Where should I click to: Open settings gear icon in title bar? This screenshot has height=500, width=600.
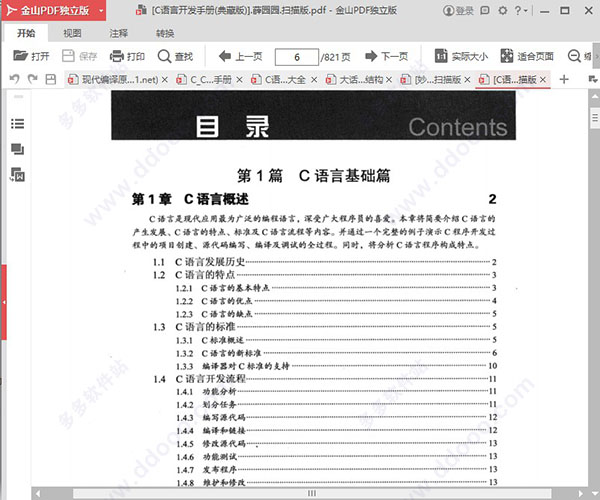[503, 10]
